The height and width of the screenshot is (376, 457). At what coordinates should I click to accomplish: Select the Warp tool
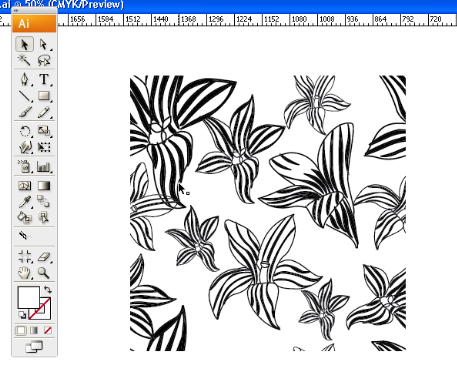click(x=24, y=147)
